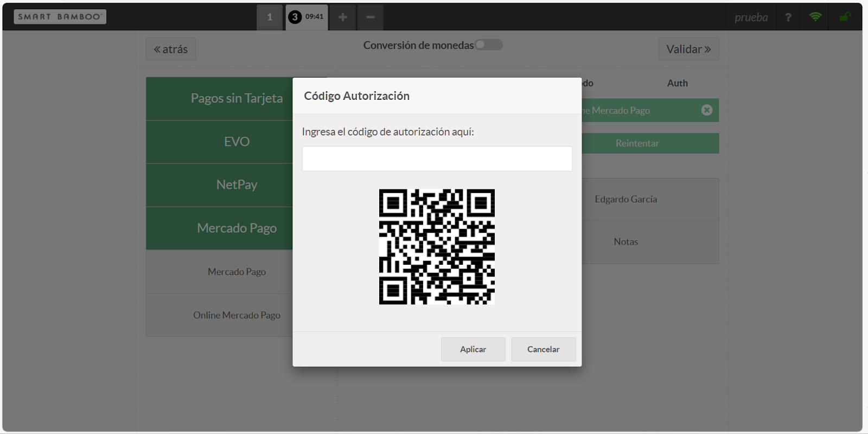Open the Notas button
This screenshot has height=434, width=868.
click(650, 242)
